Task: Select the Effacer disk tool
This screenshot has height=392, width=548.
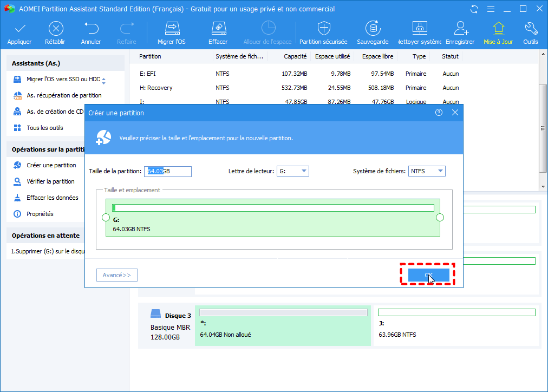Action: pos(218,29)
